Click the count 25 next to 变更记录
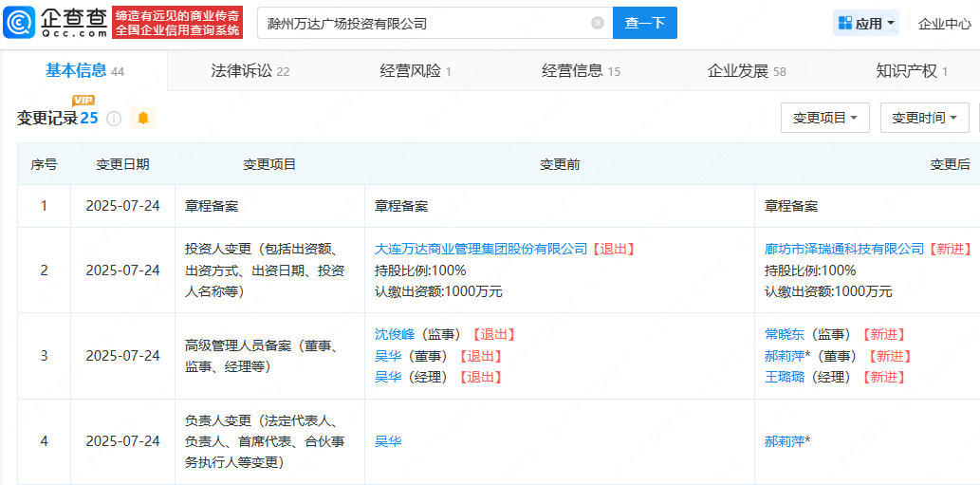 89,118
